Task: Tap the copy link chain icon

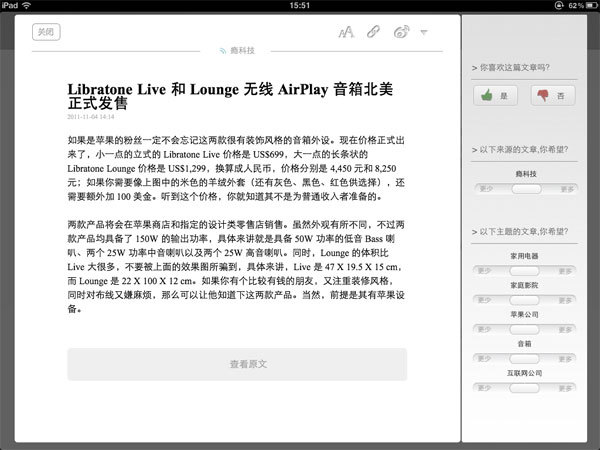Action: [x=373, y=32]
